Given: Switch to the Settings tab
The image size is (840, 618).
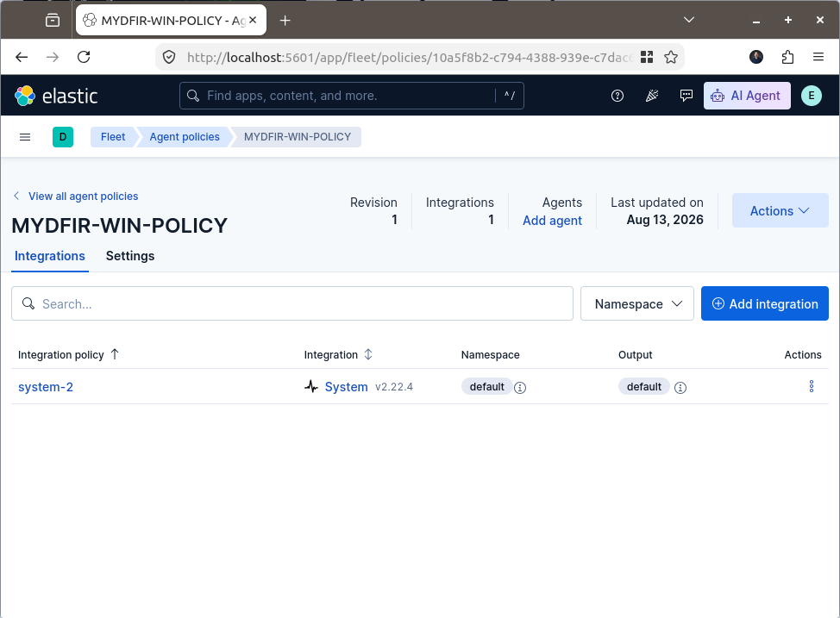Looking at the screenshot, I should pyautogui.click(x=130, y=256).
